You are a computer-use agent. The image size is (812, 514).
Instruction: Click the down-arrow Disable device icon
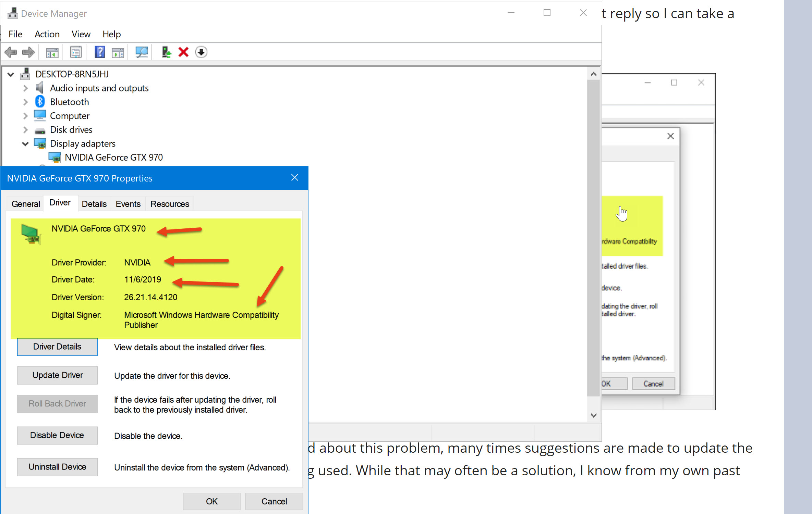[x=201, y=52]
